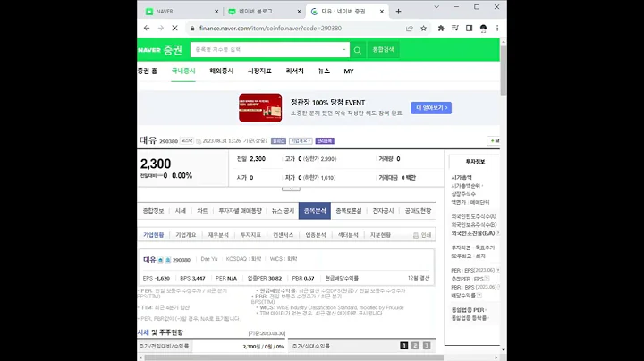Viewport: 644px width, 361px height.
Task: Click the green search magnifier icon
Action: pos(358,50)
